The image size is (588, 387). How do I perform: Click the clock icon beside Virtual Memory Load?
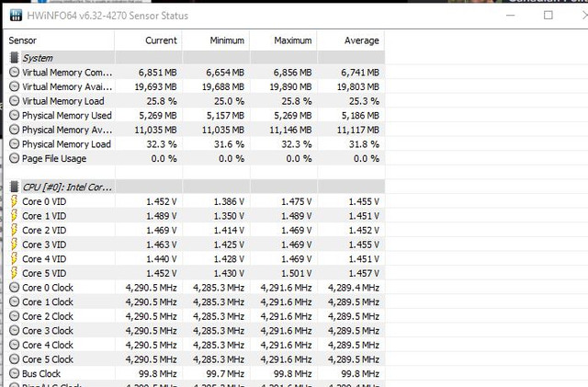tap(15, 101)
